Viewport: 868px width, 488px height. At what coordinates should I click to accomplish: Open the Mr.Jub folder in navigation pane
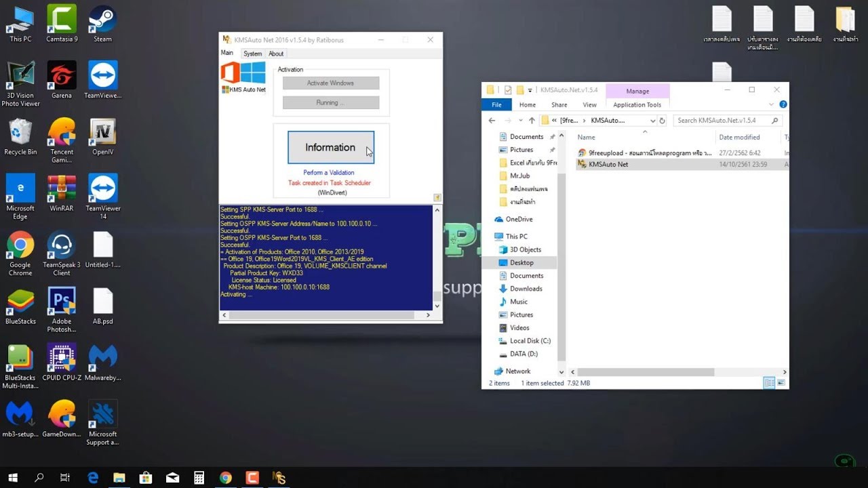[519, 176]
